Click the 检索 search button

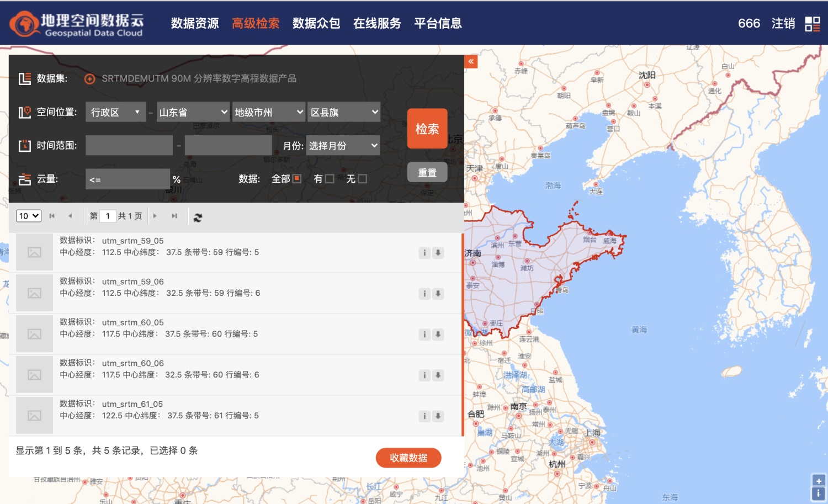tap(427, 129)
